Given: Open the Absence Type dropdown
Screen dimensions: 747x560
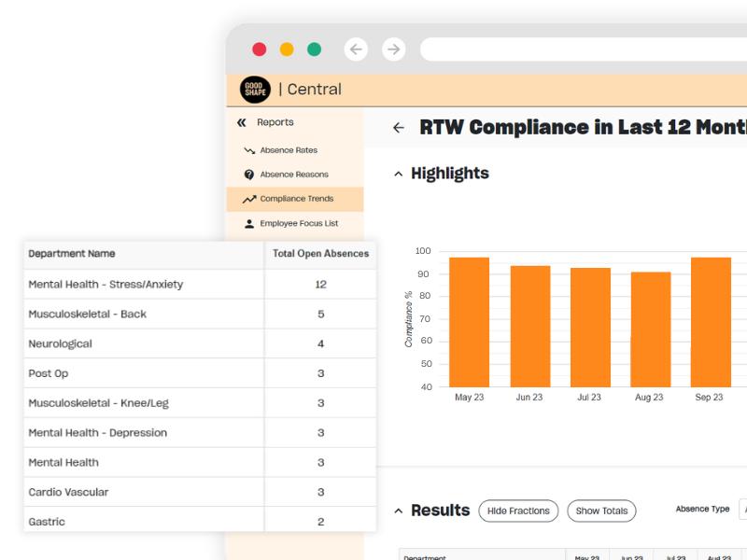Looking at the screenshot, I should point(740,509).
